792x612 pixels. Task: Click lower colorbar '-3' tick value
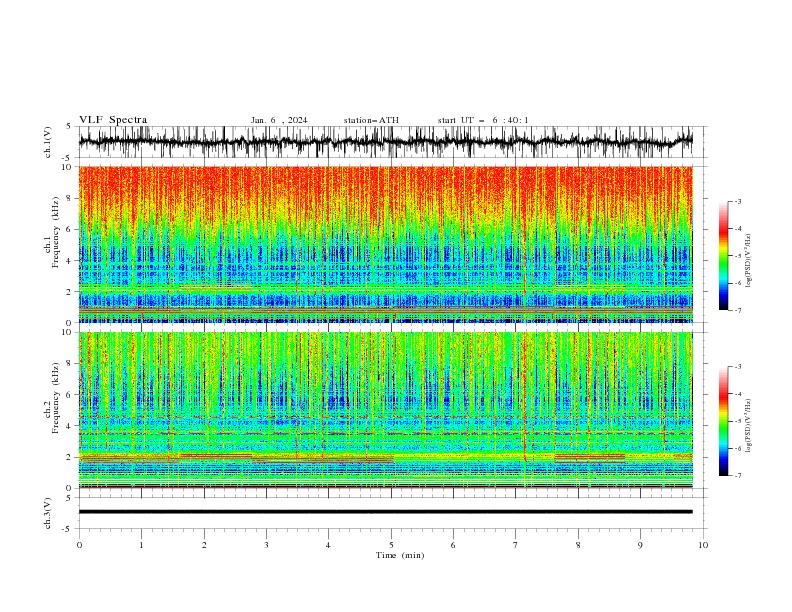738,367
